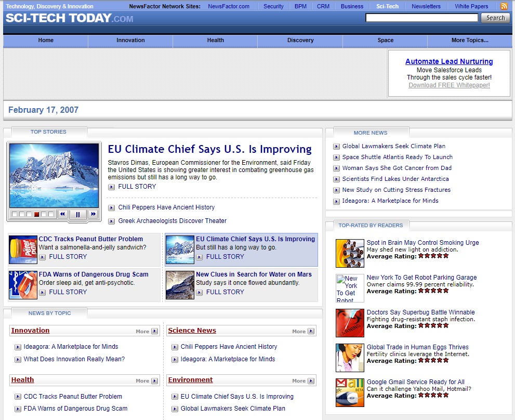Viewport: 515px width, 420px height.
Task: Expand More arrow for Innovation topic
Action: click(x=154, y=331)
